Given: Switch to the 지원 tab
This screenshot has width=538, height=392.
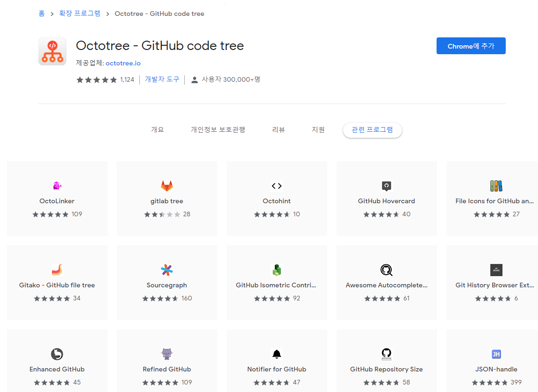Looking at the screenshot, I should click(x=318, y=129).
